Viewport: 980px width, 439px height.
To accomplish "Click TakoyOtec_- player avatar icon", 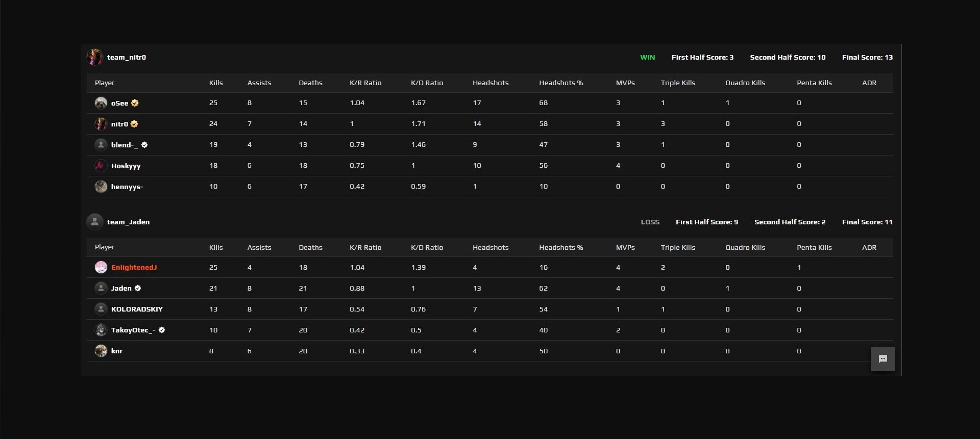I will click(101, 330).
